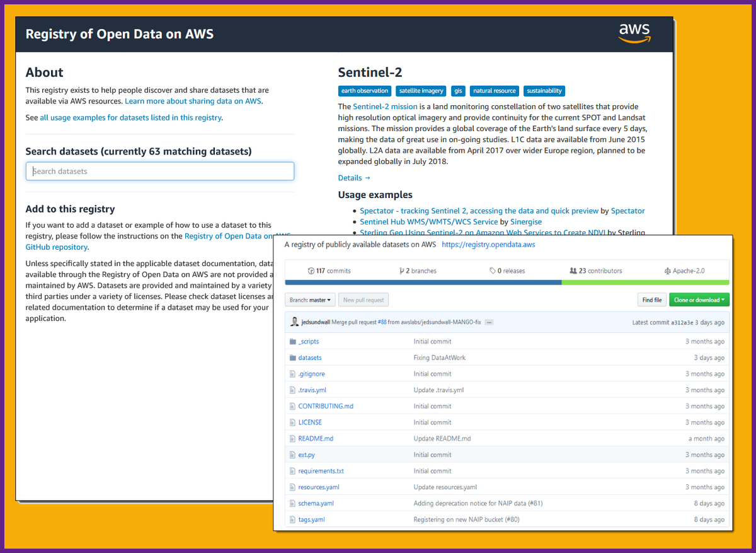Click the file icon beside ext.py
The image size is (756, 553).
292,455
